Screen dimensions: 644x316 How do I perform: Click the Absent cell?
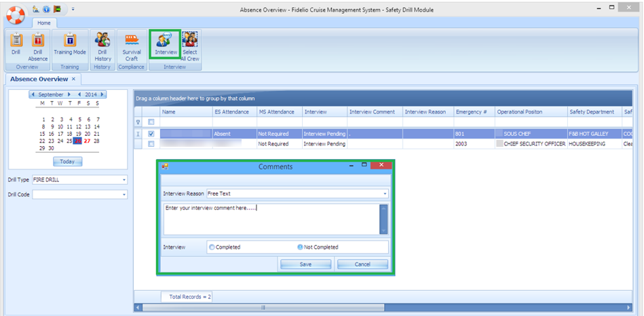(235, 134)
